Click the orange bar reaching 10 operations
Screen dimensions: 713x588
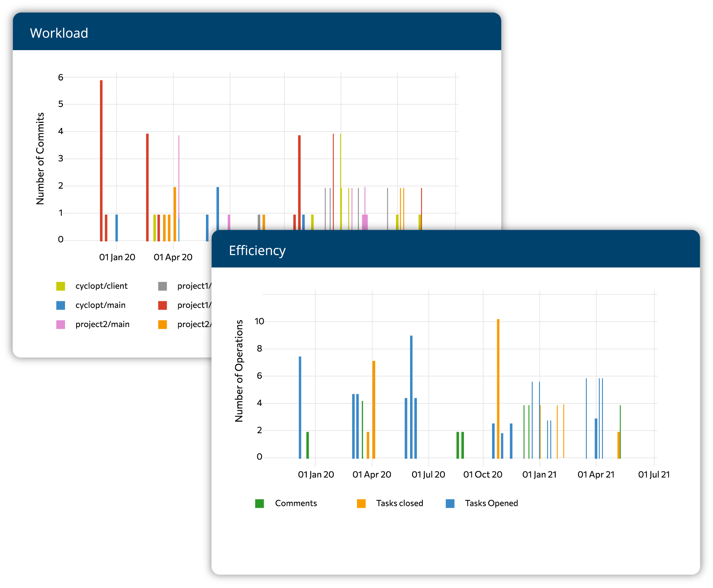[x=498, y=389]
